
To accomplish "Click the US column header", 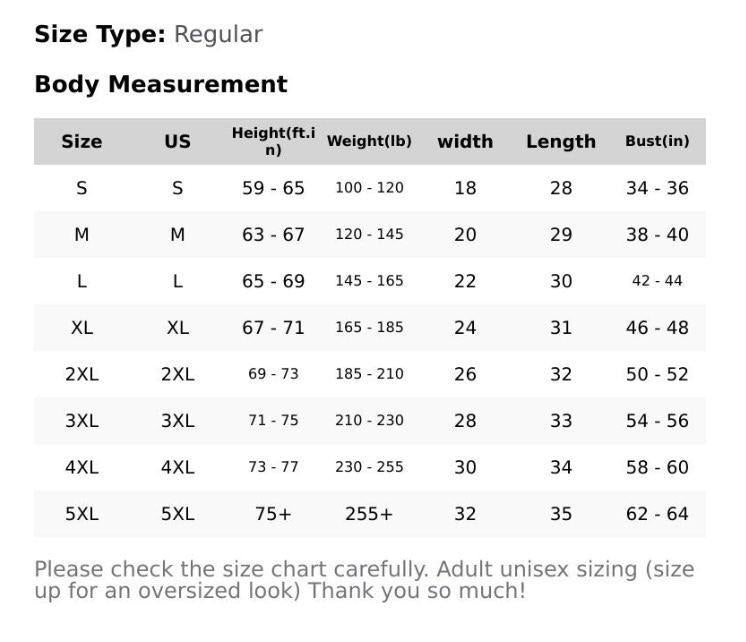I will pyautogui.click(x=177, y=141).
